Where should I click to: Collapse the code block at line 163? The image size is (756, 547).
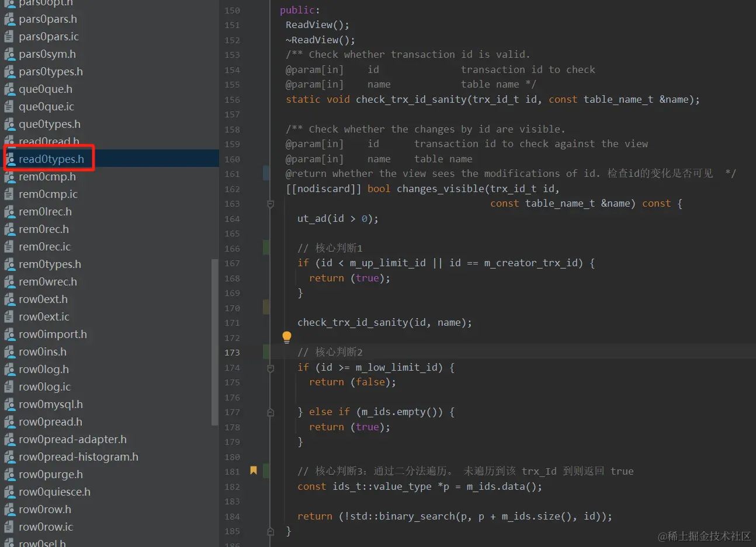271,204
